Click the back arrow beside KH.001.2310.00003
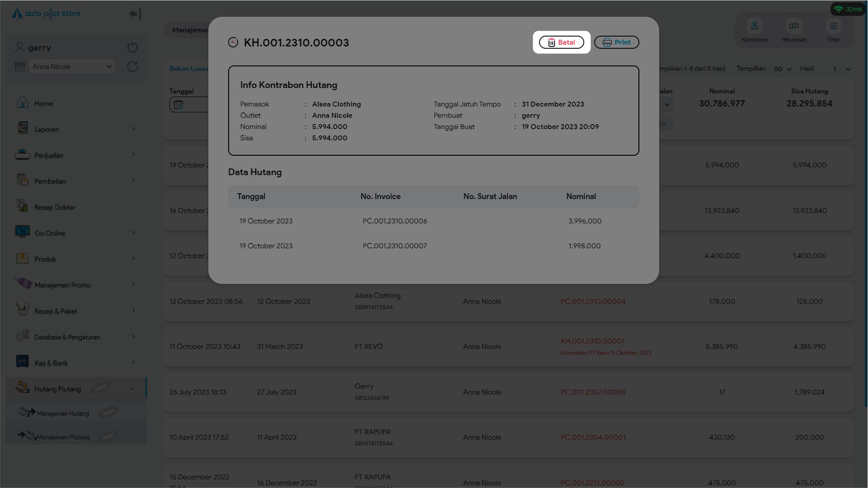Viewport: 868px width, 488px height. tap(233, 42)
